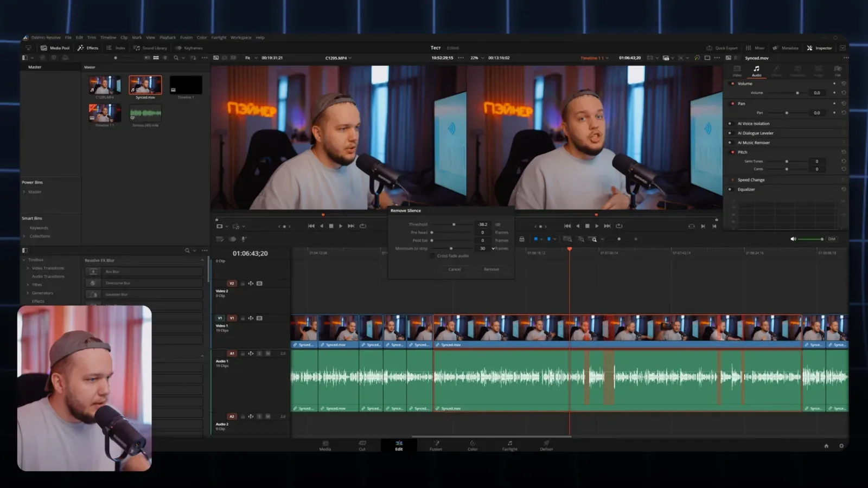
Task: Switch to the Fairlight page
Action: click(x=509, y=445)
